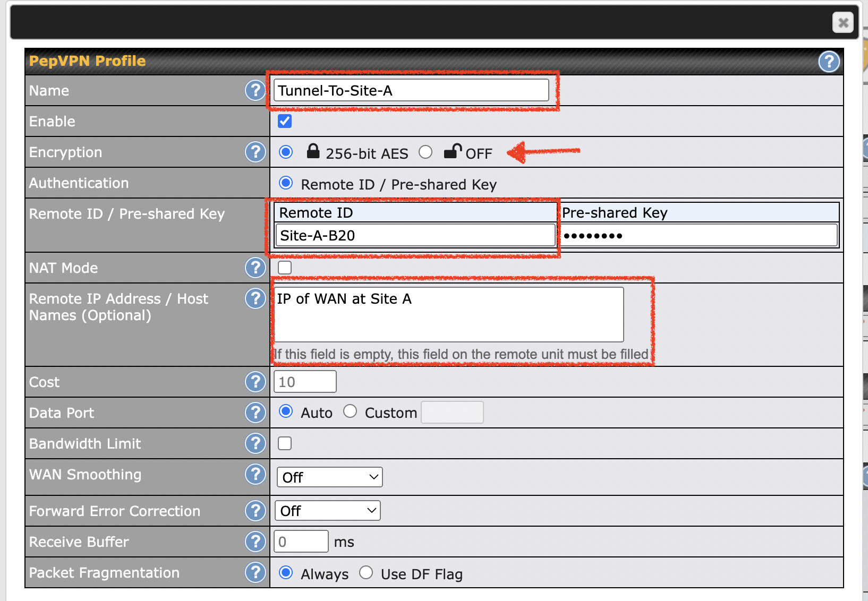
Task: Select Use DF Flag for packet fragmentation
Action: (x=366, y=572)
